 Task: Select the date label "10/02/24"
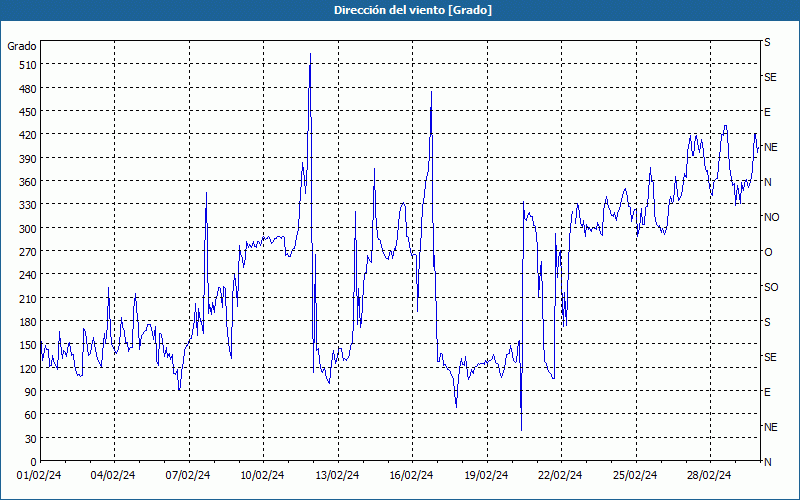coord(262,476)
